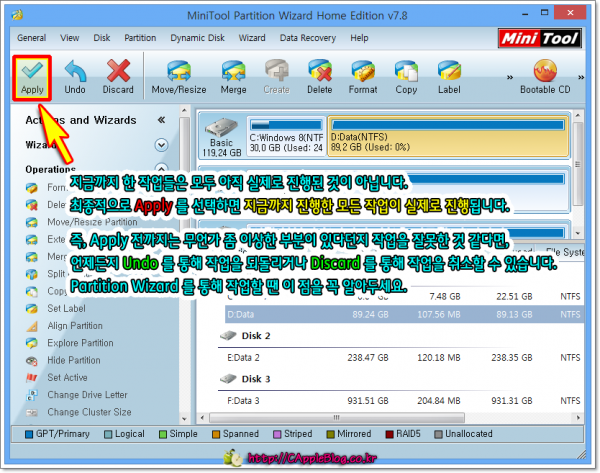Image resolution: width=600 pixels, height=473 pixels.
Task: Collapse the Actions and Wizards panel
Action: [x=161, y=120]
